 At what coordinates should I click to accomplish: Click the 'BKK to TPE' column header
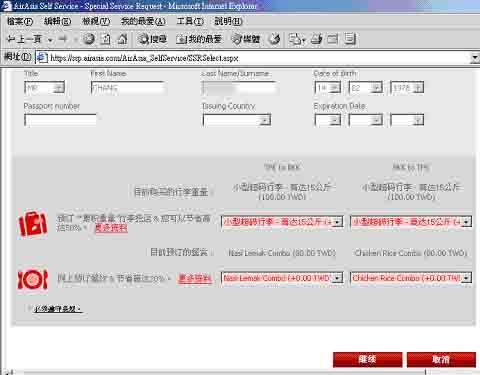411,167
